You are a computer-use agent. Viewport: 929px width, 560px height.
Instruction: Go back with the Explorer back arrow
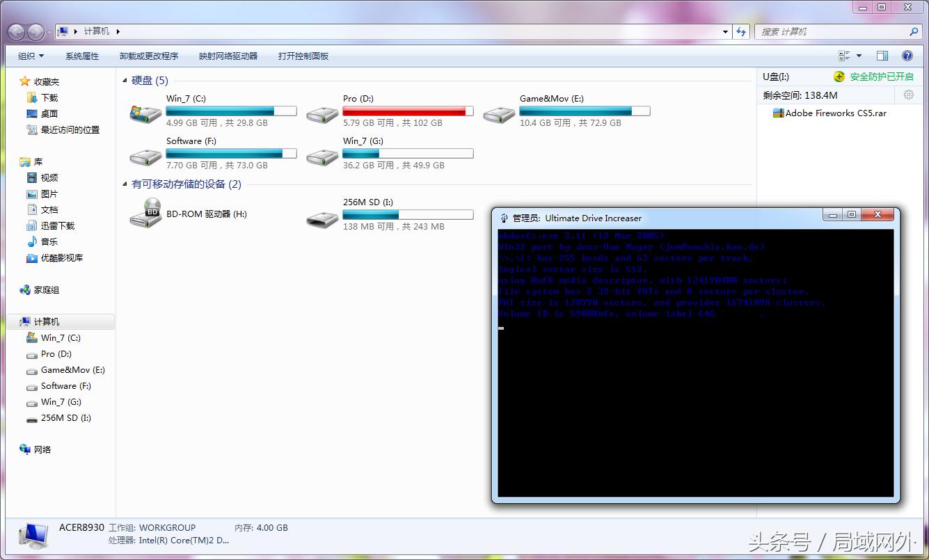(17, 32)
